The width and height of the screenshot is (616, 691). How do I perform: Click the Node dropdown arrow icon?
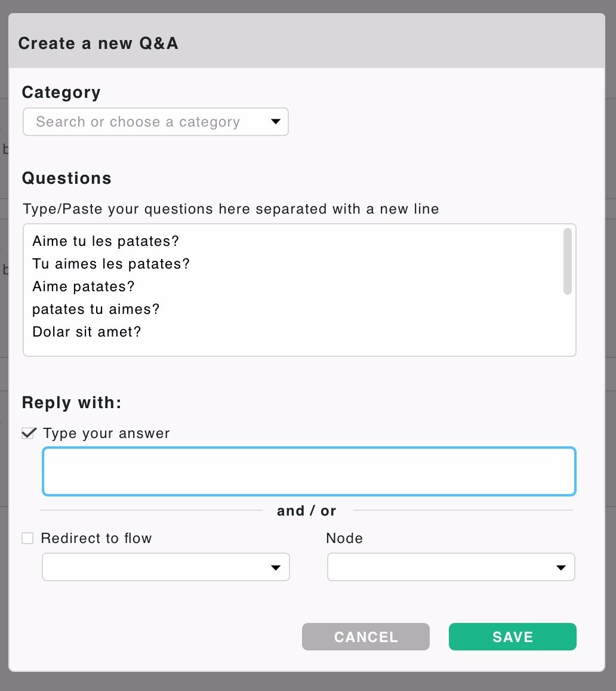click(560, 567)
